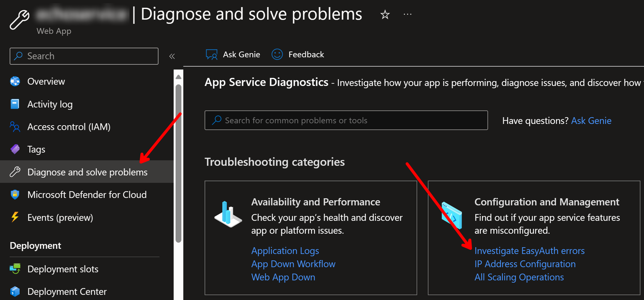Focus the common problems search field
The height and width of the screenshot is (300, 644).
click(x=346, y=120)
